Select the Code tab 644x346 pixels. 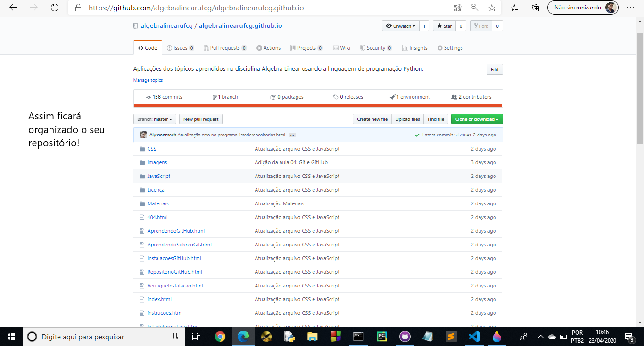pyautogui.click(x=148, y=48)
